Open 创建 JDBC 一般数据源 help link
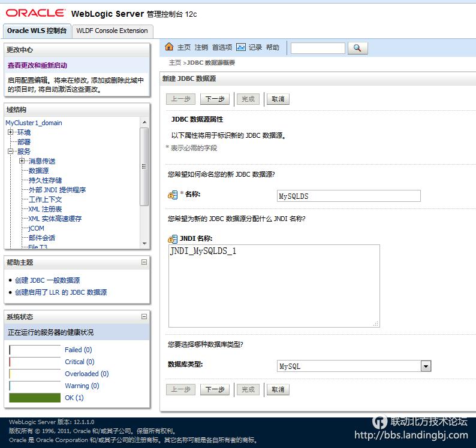 point(47,280)
